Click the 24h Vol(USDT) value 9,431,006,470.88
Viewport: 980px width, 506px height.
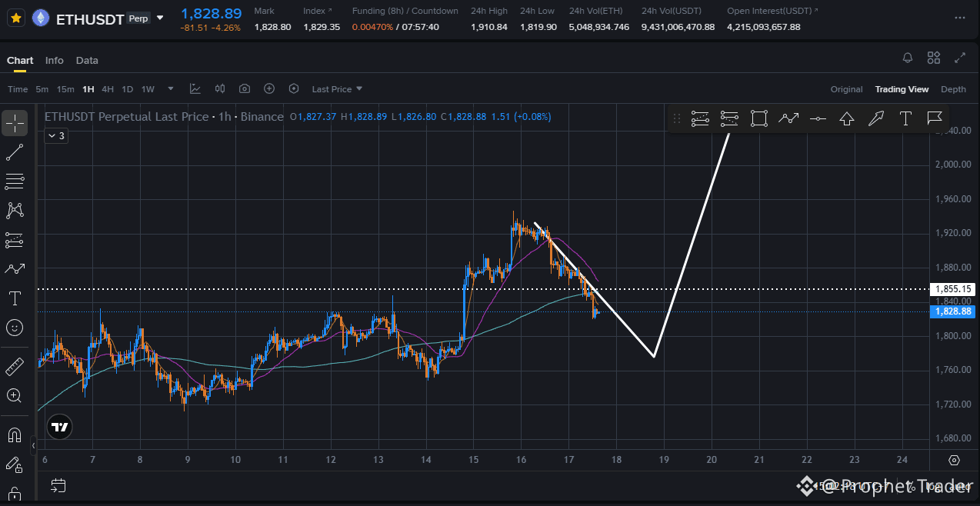pos(678,27)
